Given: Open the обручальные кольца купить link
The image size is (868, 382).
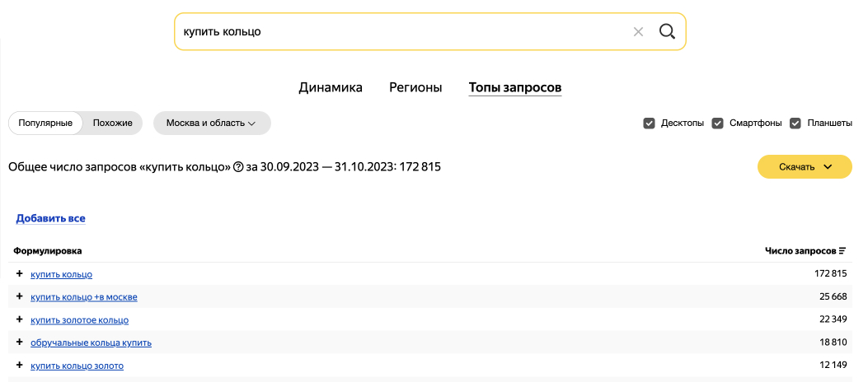Looking at the screenshot, I should coord(91,342).
